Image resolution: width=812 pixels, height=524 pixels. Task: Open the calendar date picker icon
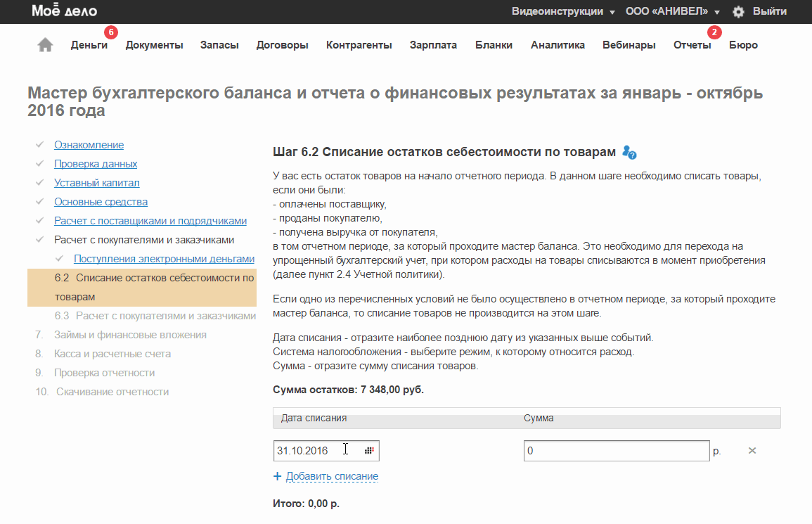(x=370, y=451)
